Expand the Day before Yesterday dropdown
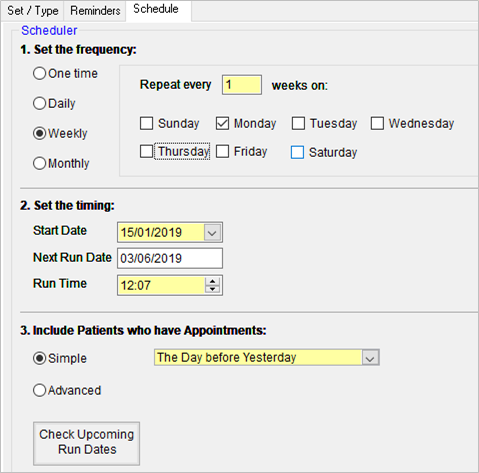Screen dimensions: 479x473 click(370, 358)
